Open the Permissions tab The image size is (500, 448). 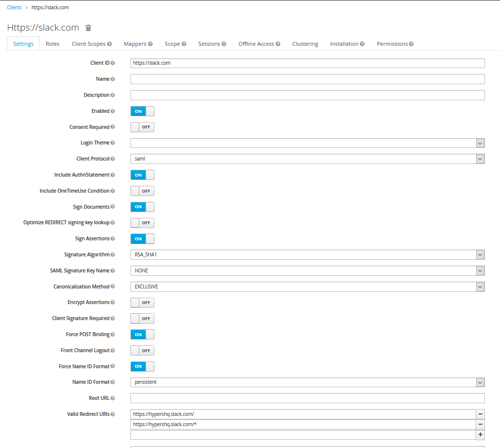(x=395, y=44)
